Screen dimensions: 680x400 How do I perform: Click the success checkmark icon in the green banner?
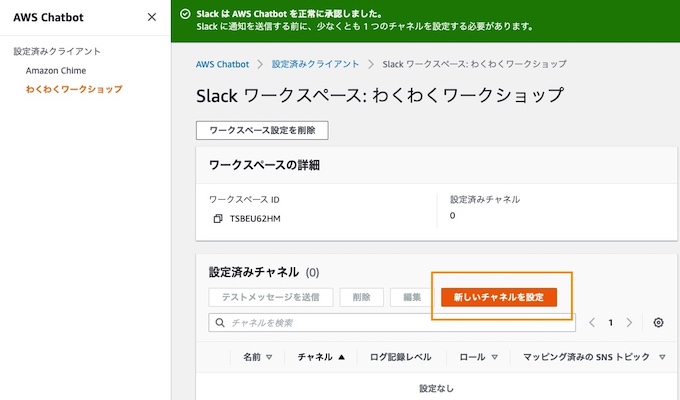[185, 14]
